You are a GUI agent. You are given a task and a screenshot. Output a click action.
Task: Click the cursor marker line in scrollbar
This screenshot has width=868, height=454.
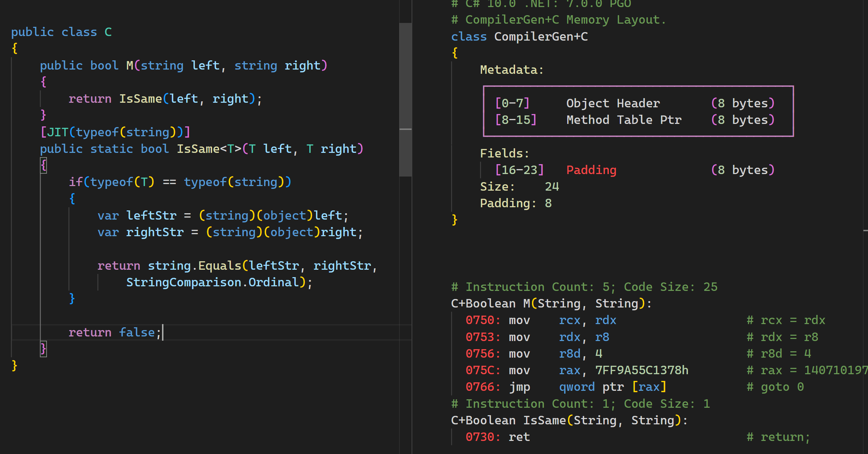(405, 129)
